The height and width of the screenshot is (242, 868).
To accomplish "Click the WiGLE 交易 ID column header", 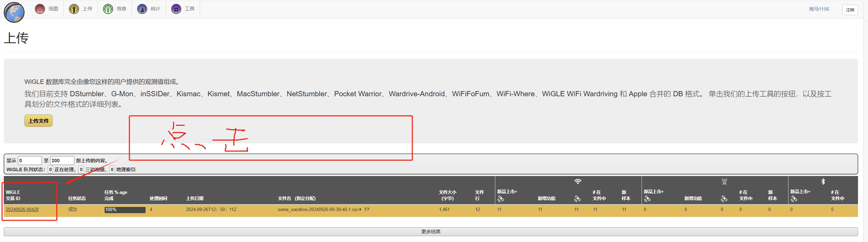I will click(x=13, y=195).
